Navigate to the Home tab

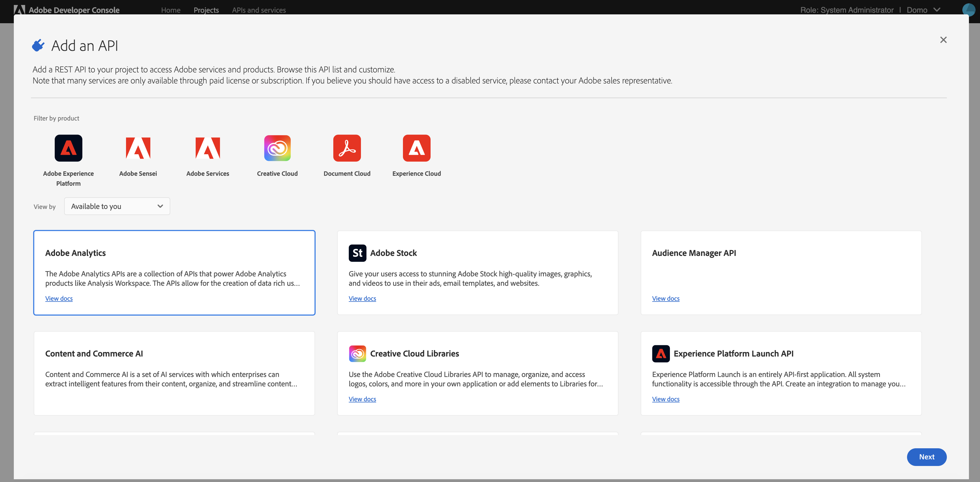point(171,10)
